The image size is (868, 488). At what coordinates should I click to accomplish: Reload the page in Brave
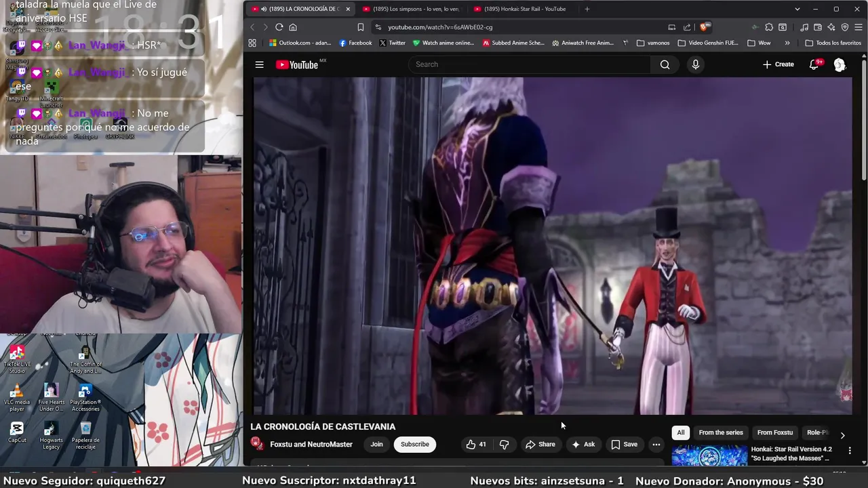click(279, 27)
